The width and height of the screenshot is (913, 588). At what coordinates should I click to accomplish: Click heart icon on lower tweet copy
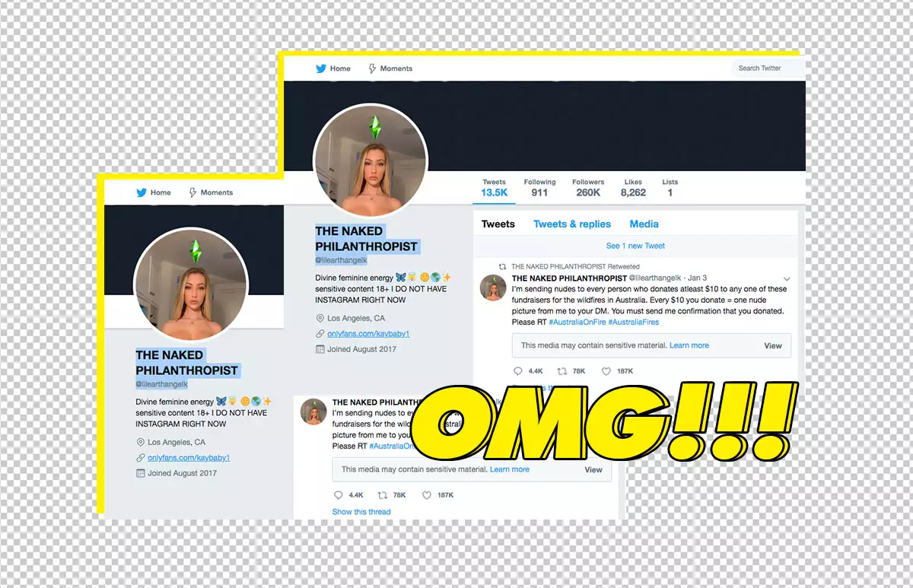click(427, 495)
